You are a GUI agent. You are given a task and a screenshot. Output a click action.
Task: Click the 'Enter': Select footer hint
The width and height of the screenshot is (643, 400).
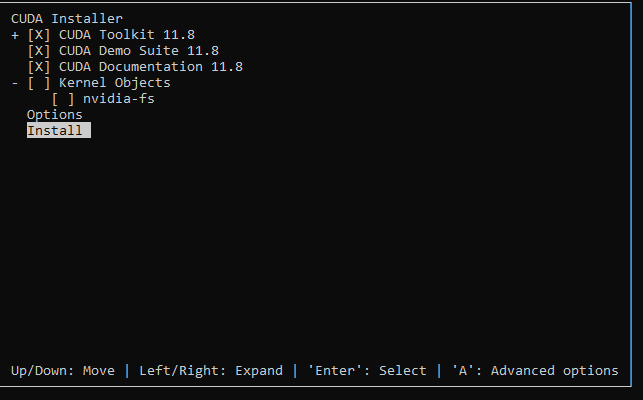click(x=367, y=371)
